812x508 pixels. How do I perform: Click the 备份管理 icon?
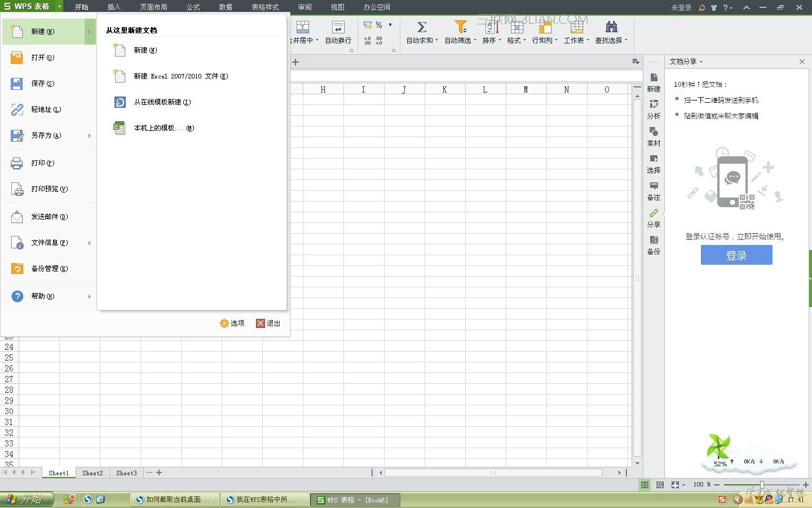pos(17,269)
